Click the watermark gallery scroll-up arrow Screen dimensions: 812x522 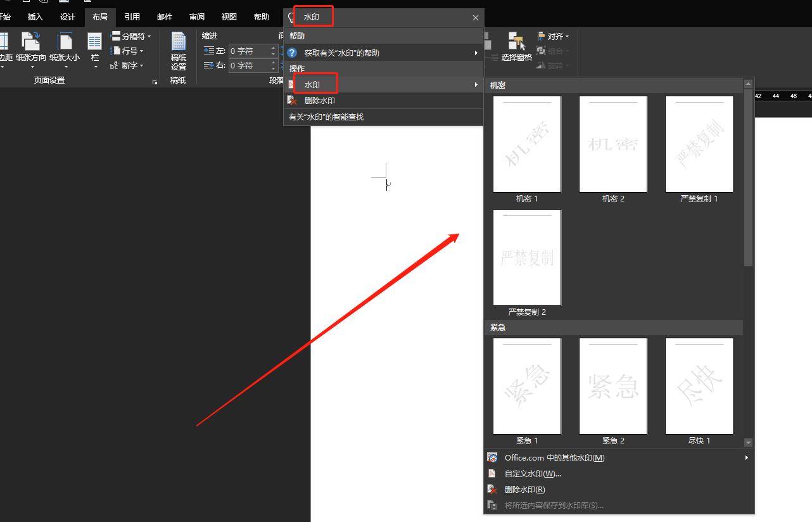pos(748,84)
